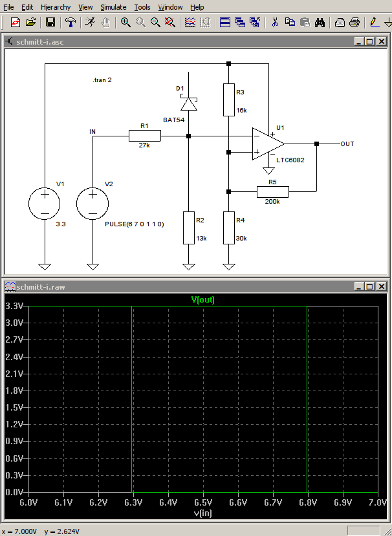Click the 6.5V horizontal axis tick label
The width and height of the screenshot is (392, 536).
coord(204,502)
